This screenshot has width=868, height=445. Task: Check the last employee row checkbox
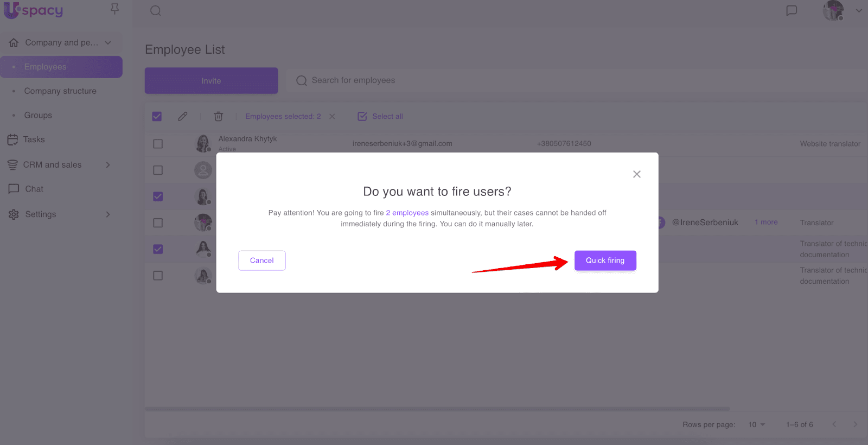(158, 276)
